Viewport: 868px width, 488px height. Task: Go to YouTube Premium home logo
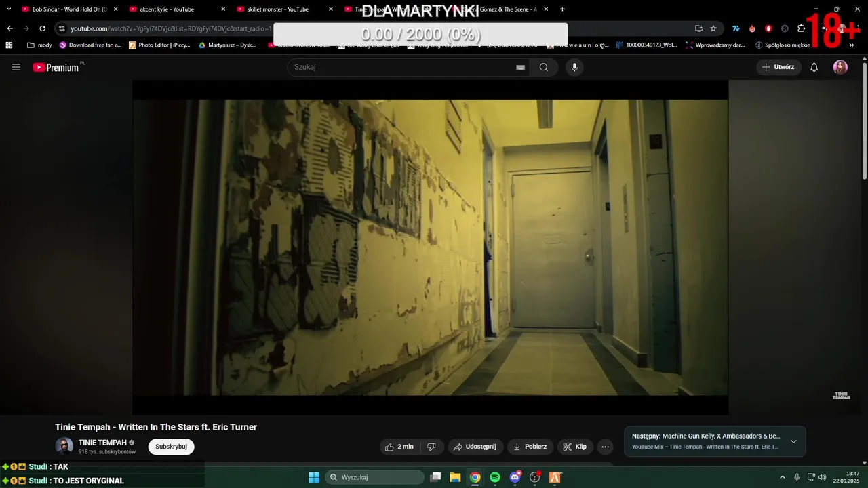point(56,67)
